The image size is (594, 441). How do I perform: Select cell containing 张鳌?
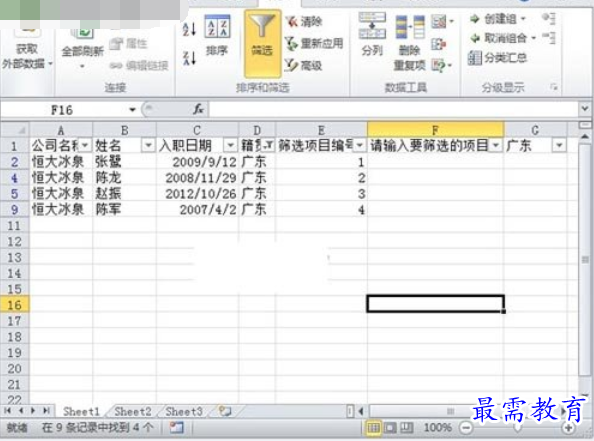click(x=124, y=162)
